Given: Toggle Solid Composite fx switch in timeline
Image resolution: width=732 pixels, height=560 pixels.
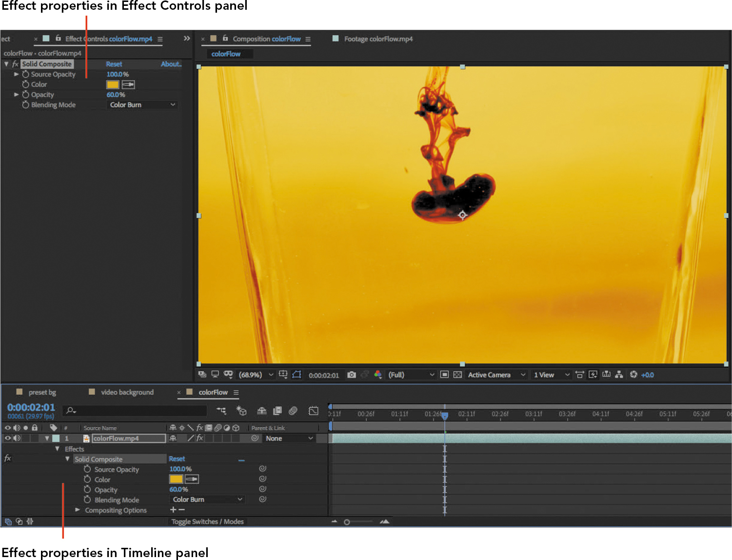Looking at the screenshot, I should pyautogui.click(x=7, y=458).
